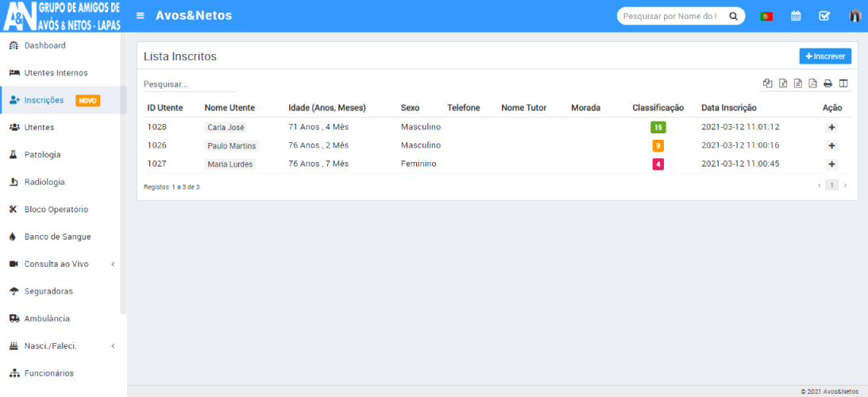Expand row actions for Carla José
This screenshot has width=868, height=397.
tap(831, 127)
